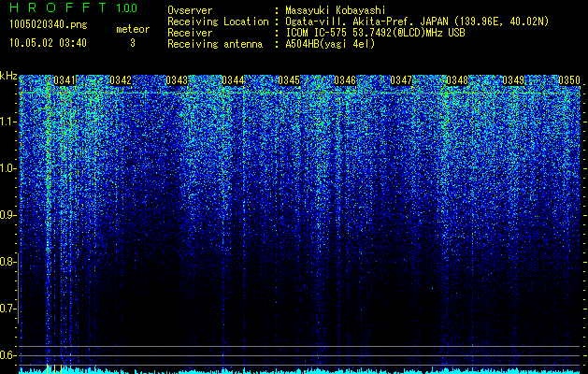588x374 pixels.
Task: Click the 0.8 kHz axis label
Action: tap(7, 262)
